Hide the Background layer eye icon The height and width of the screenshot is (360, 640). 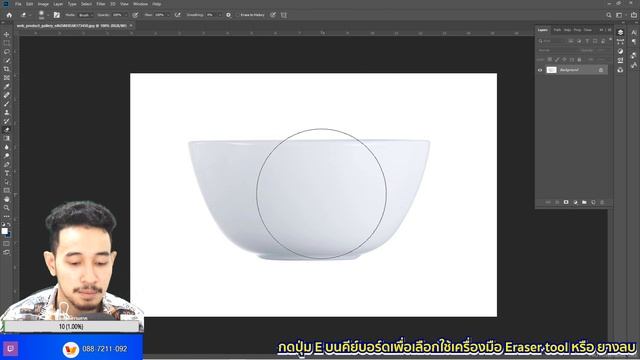tap(540, 70)
